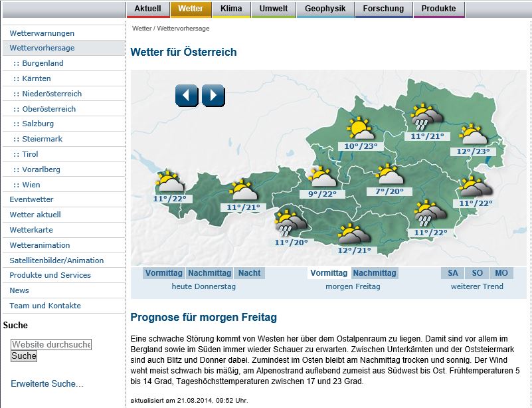The width and height of the screenshot is (532, 408).
Task: Click the rain icon above Steiermark 11°/22°
Action: point(430,213)
